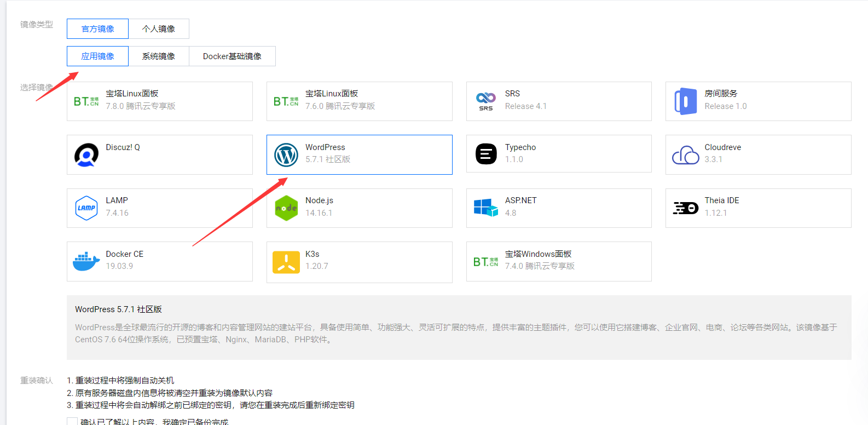
Task: Select the 宝塔Windows面板 7.4.0 card text
Action: [x=540, y=260]
